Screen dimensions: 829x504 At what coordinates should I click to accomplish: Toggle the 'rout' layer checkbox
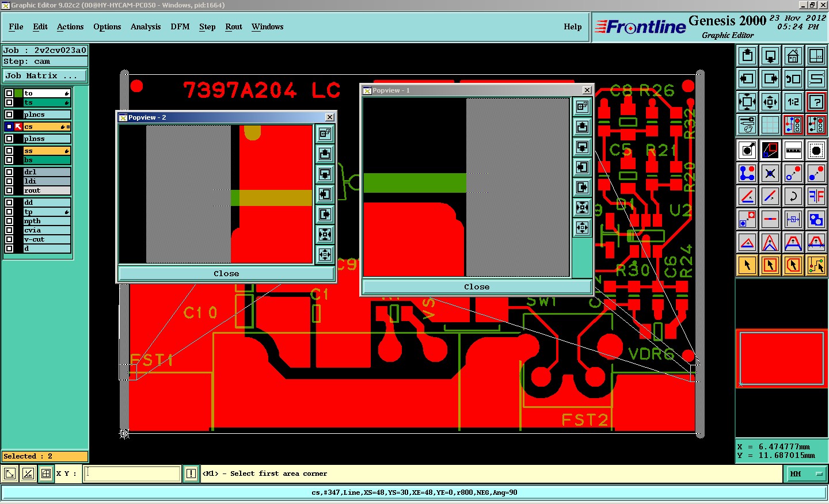[x=9, y=190]
